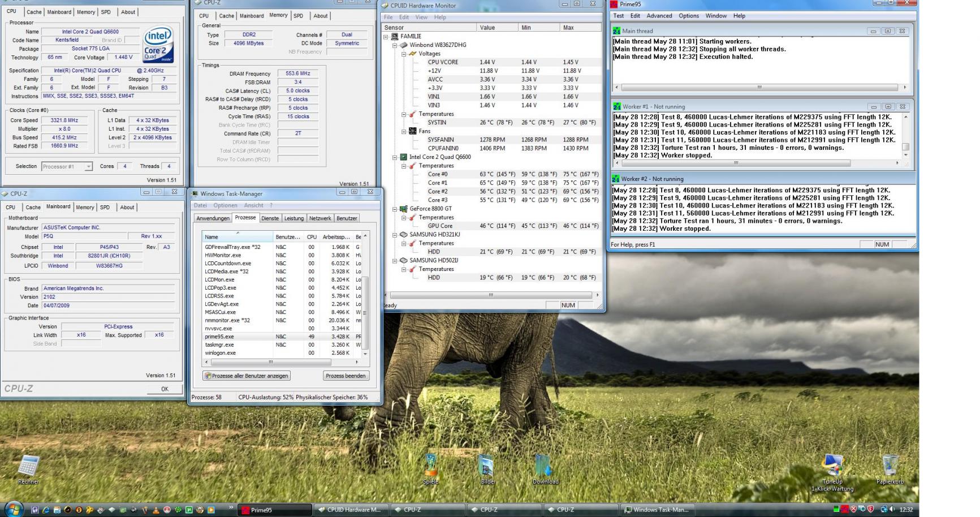Show hidden quick launch icons chevron

point(231,507)
